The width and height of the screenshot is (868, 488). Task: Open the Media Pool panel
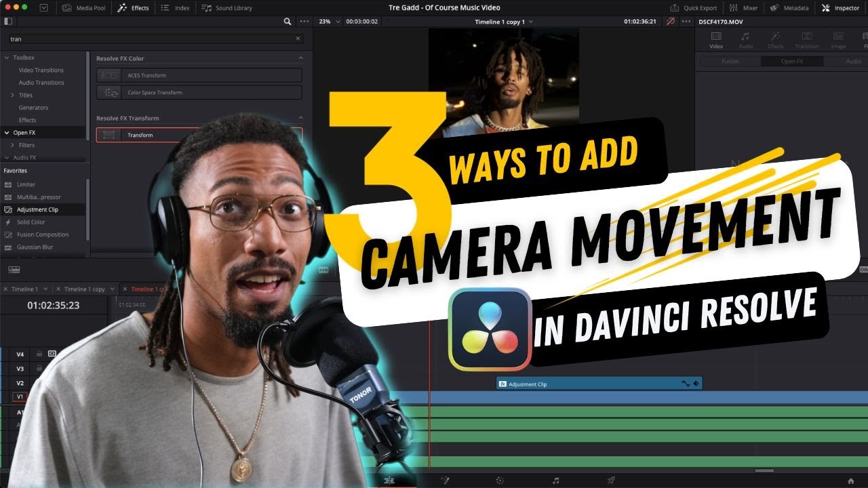85,8
